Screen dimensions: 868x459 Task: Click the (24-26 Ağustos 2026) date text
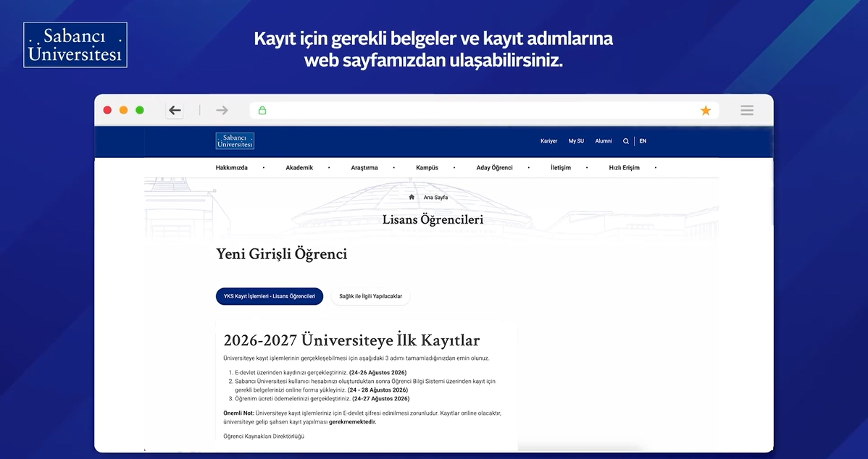(377, 373)
